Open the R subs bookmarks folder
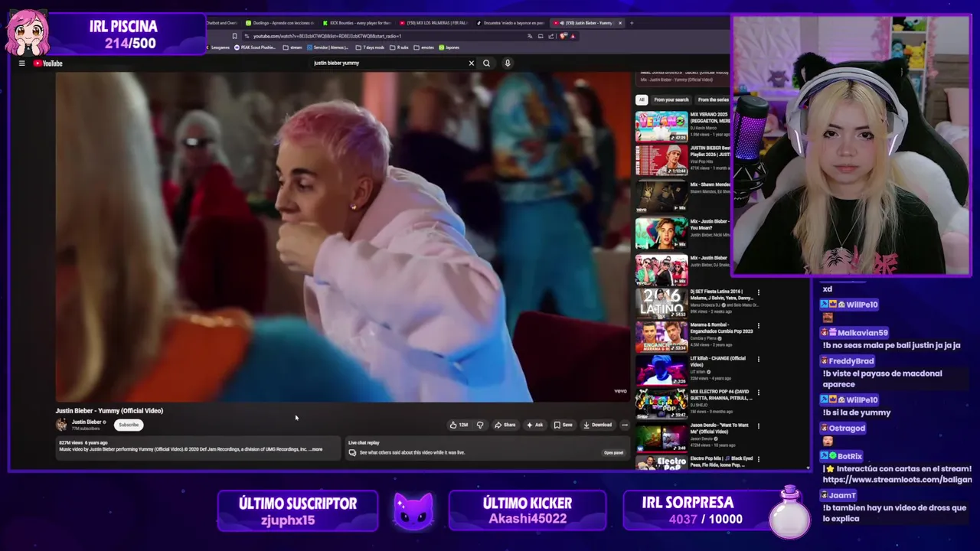The image size is (980, 551). point(400,47)
